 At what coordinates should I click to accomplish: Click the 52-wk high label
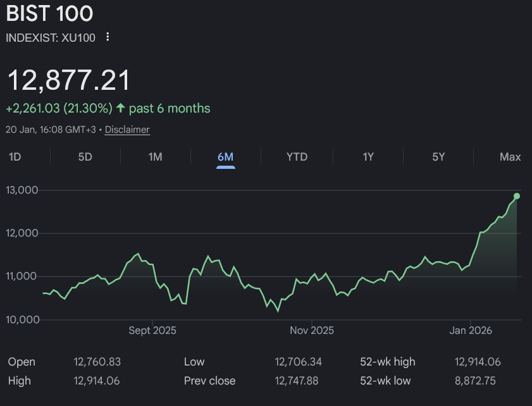point(388,362)
